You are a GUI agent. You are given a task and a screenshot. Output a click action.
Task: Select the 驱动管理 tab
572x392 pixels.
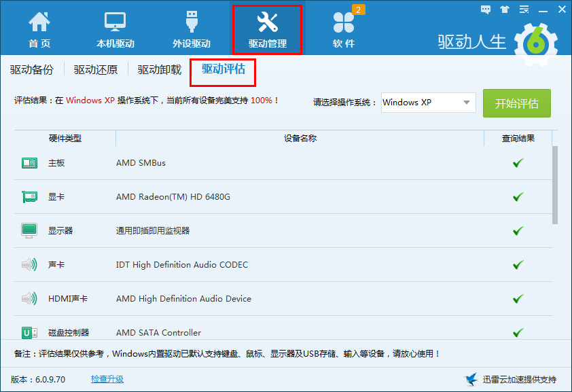(x=268, y=29)
